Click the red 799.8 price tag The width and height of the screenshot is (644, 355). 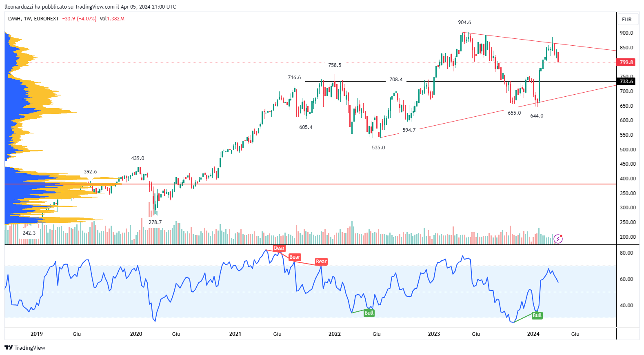coord(626,62)
